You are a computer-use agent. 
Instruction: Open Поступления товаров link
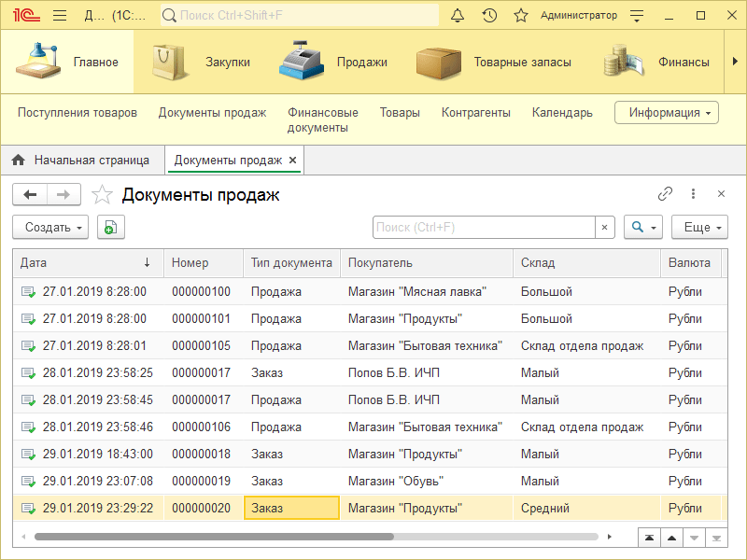(x=78, y=113)
